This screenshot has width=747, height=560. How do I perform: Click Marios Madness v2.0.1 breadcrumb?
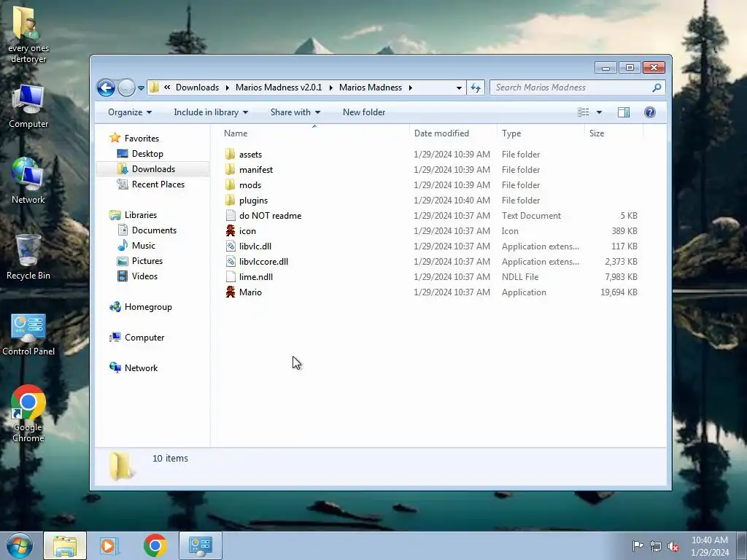coord(279,87)
